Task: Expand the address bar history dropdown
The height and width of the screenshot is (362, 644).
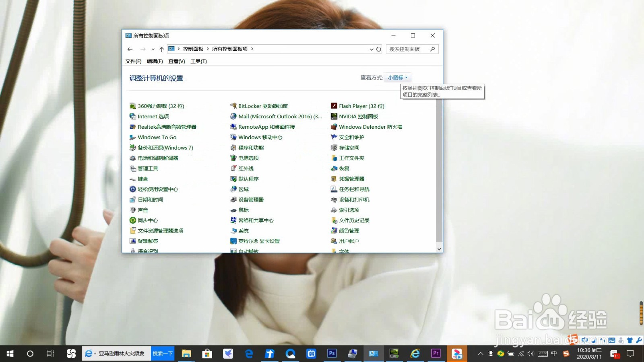Action: pyautogui.click(x=372, y=49)
